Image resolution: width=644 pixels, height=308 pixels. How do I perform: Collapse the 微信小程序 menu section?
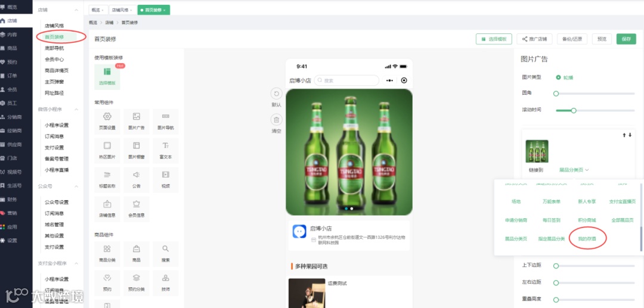click(76, 110)
